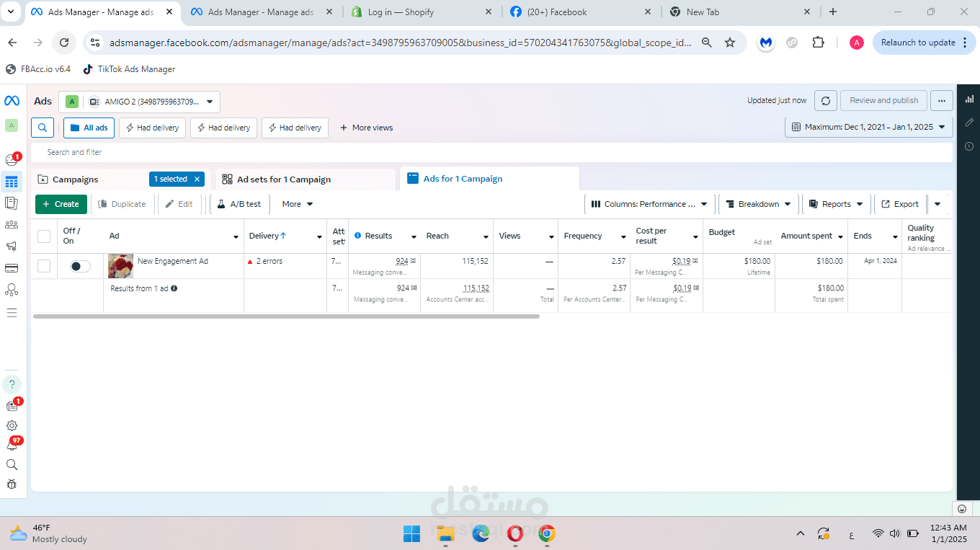
Task: Open the Settings gear icon in sidebar
Action: tap(12, 426)
